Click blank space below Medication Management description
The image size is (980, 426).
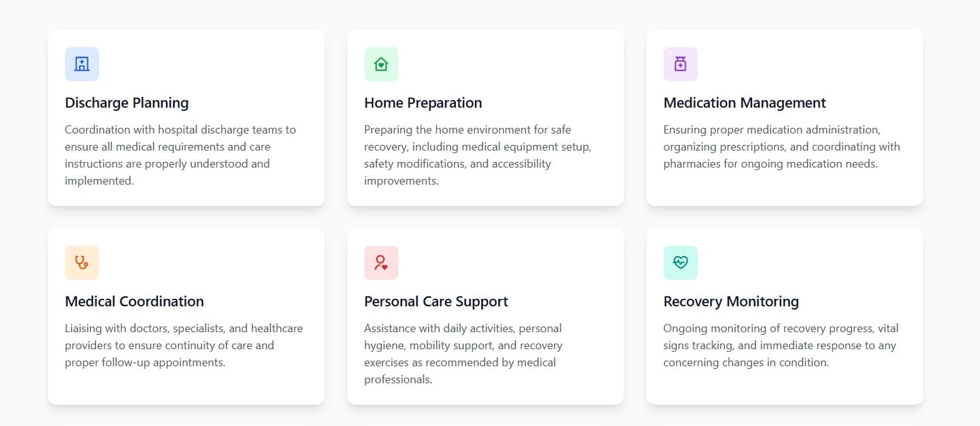783,187
